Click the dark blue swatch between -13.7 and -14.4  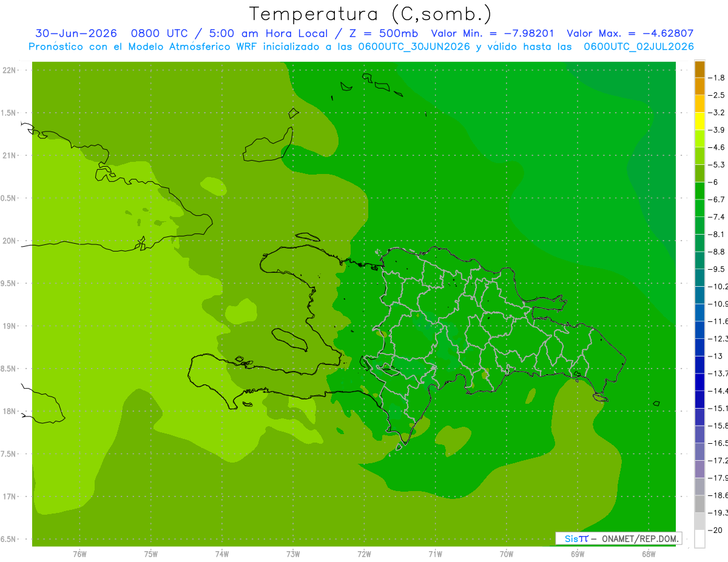pyautogui.click(x=699, y=382)
